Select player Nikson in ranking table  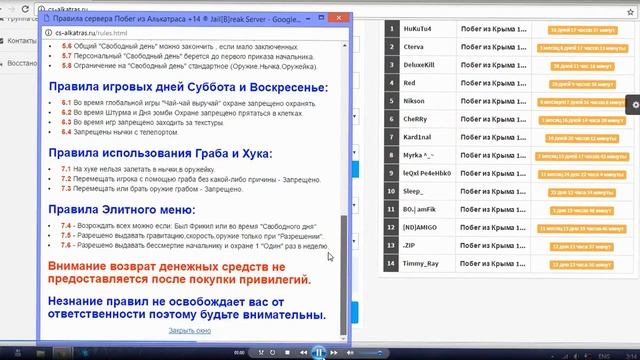[x=413, y=101]
